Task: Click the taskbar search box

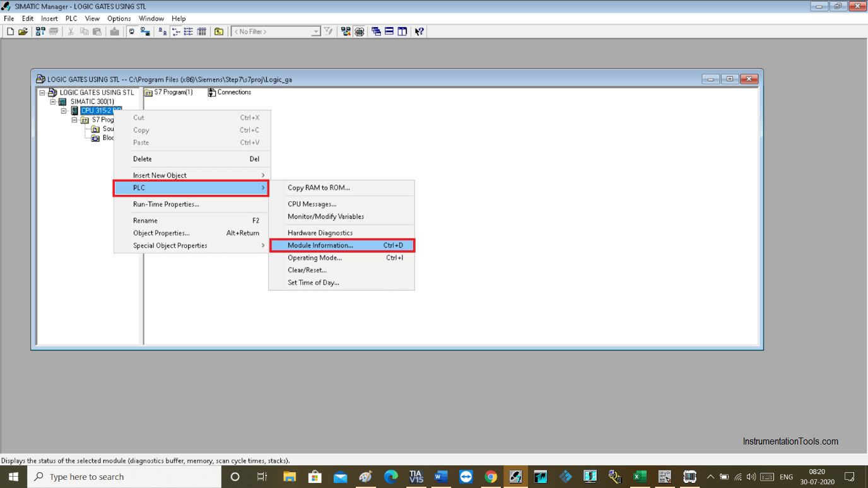Action: 124,477
